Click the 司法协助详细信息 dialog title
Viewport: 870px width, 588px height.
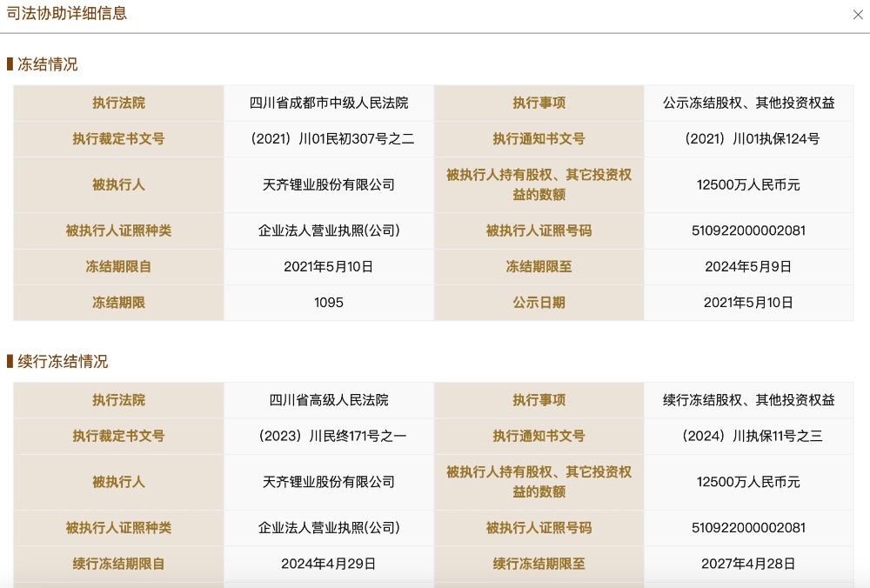(67, 14)
